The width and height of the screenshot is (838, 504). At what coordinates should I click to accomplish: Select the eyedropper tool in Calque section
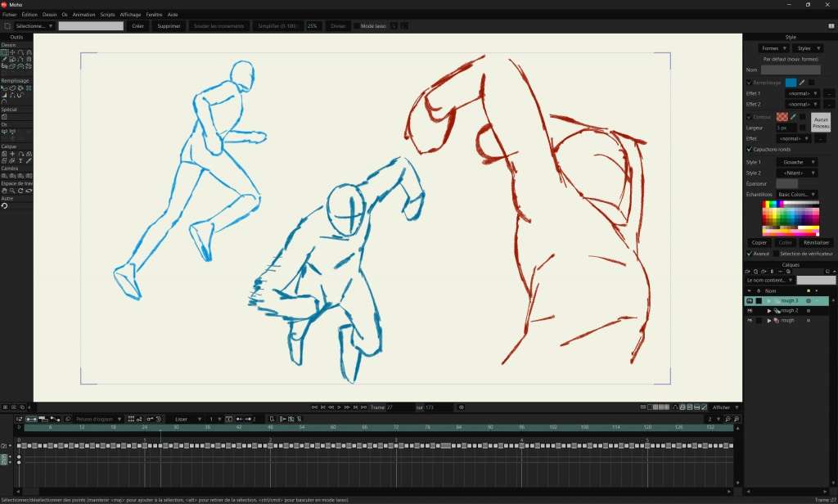29,160
